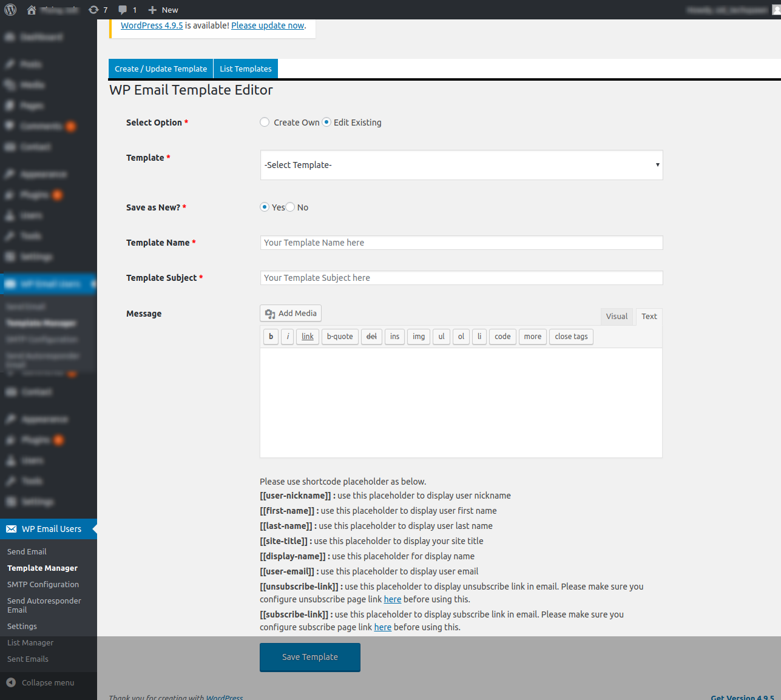Choose No for Save as New
The height and width of the screenshot is (700, 781).
coord(290,207)
